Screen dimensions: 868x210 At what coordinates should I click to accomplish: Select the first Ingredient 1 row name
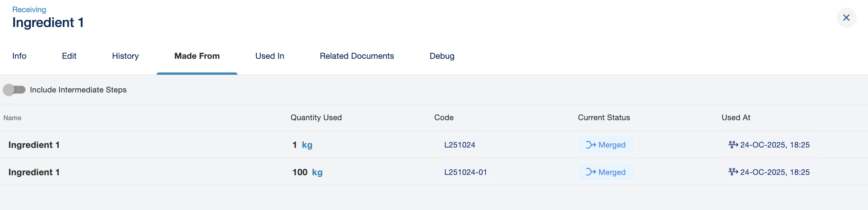tap(34, 145)
